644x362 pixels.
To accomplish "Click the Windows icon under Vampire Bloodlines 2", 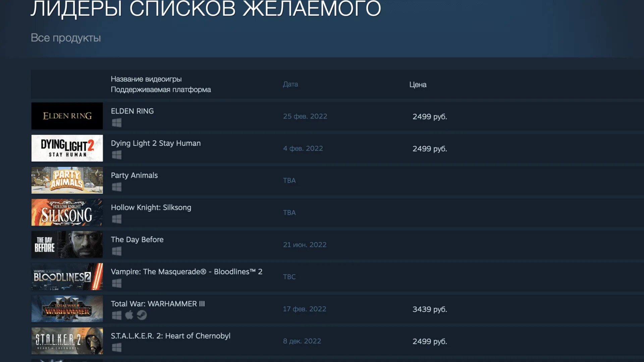I will [x=116, y=284].
